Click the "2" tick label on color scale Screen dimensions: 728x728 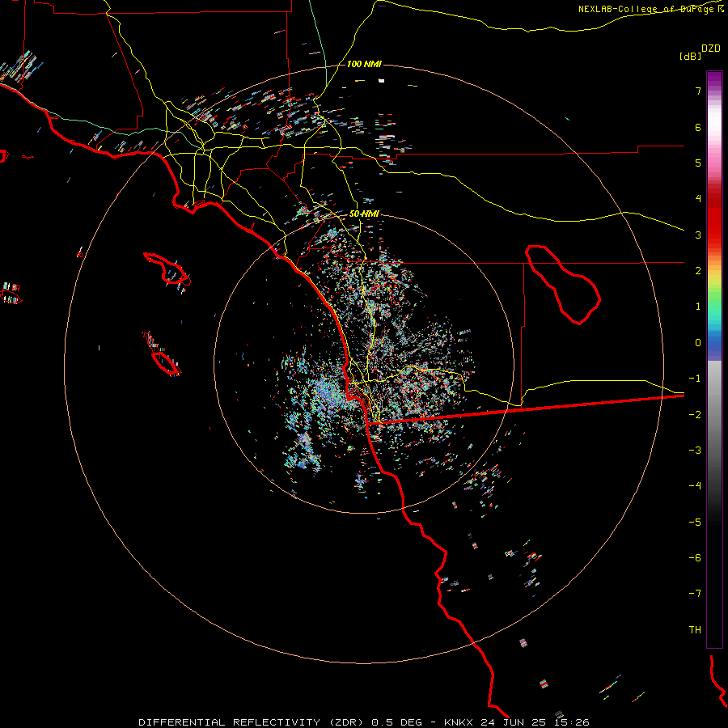(698, 271)
